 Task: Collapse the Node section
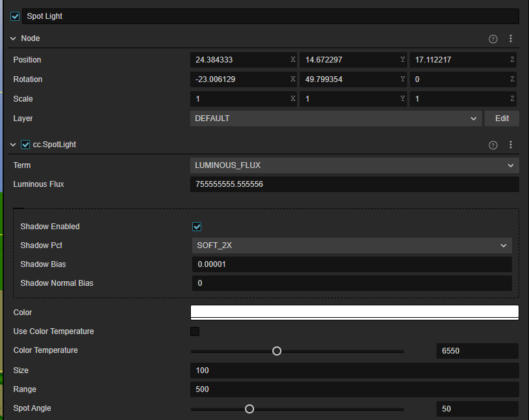pos(13,38)
